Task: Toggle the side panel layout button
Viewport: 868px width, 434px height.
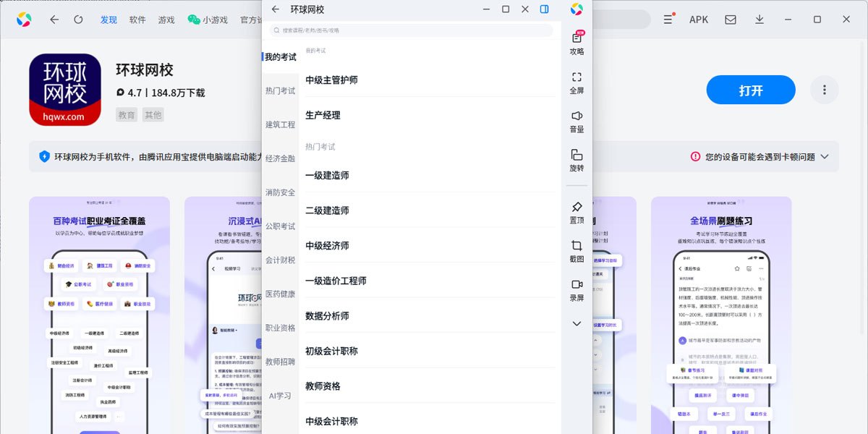Action: pyautogui.click(x=544, y=9)
